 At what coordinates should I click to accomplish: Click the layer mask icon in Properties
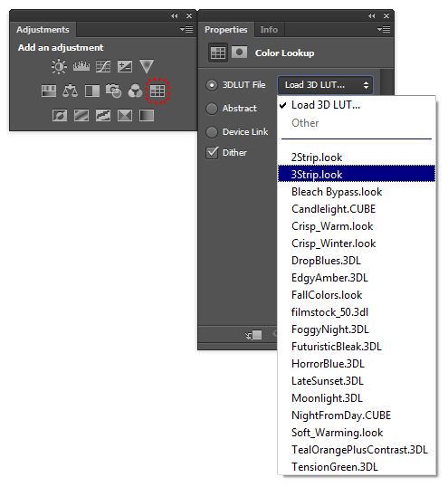(239, 53)
